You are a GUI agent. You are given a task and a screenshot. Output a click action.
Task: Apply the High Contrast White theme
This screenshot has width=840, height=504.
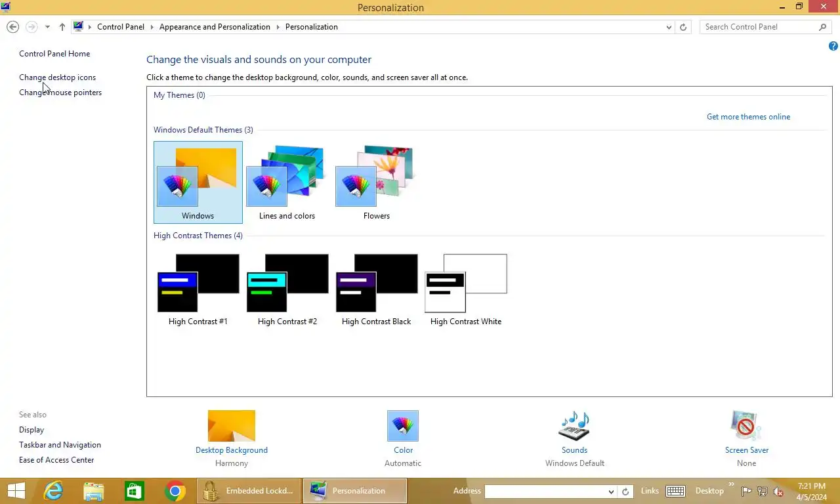tap(466, 289)
